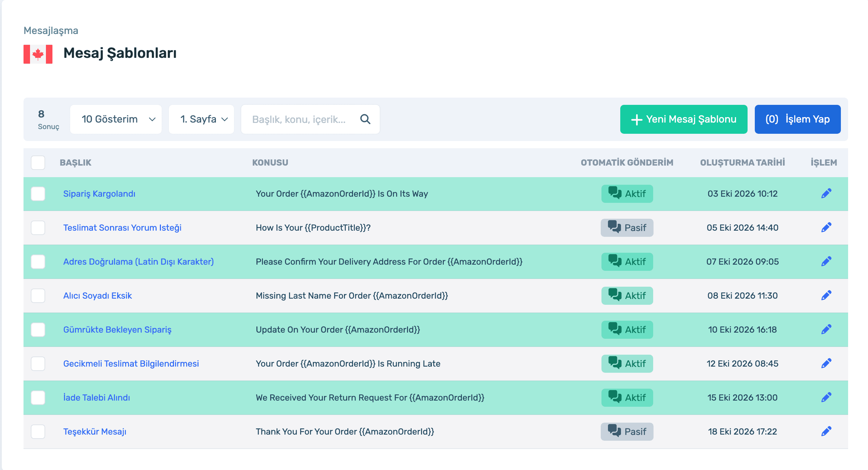Screen dimensions: 868x470
Task: Open the 1. Sayfa page dropdown
Action: pos(201,119)
